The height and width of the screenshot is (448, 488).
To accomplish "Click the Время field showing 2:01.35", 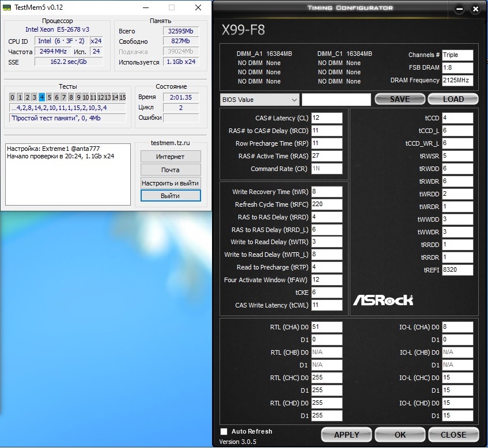I will click(x=181, y=97).
